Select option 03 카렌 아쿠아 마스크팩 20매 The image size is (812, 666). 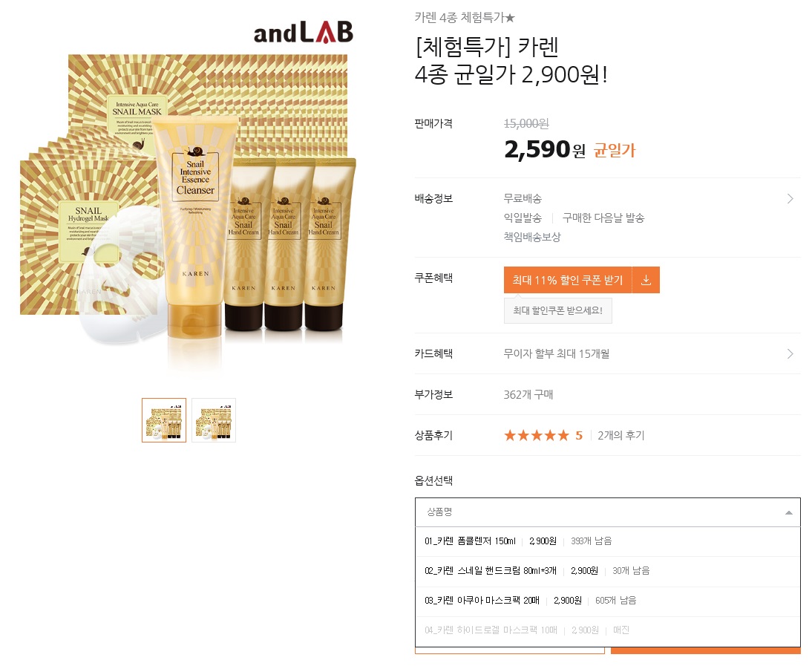click(x=607, y=601)
